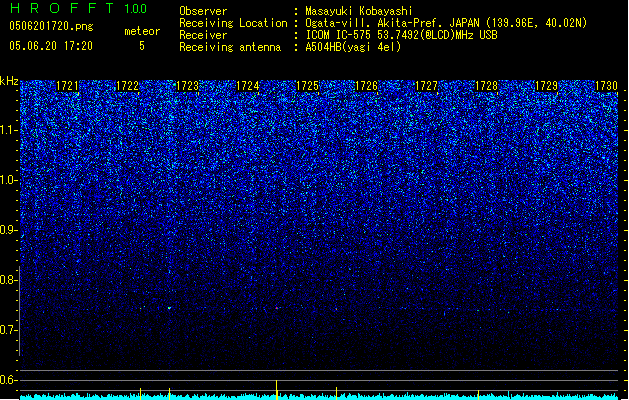Click the 1.1 kHz frequency label
This screenshot has width=629, height=400.
click(x=8, y=130)
